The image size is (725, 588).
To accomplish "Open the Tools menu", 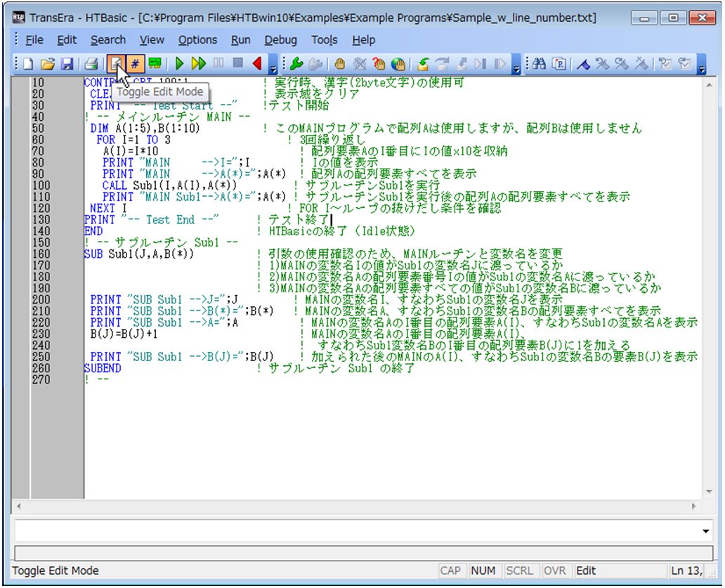I will pos(324,40).
